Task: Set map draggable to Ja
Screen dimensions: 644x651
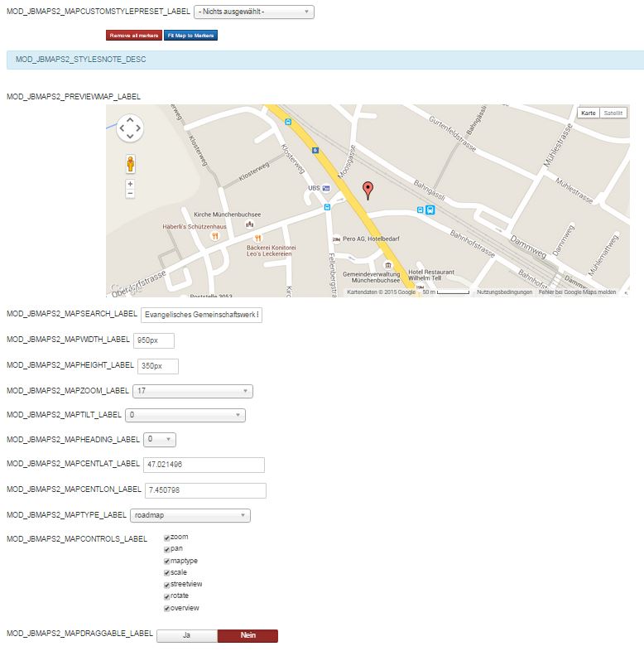Action: point(187,635)
